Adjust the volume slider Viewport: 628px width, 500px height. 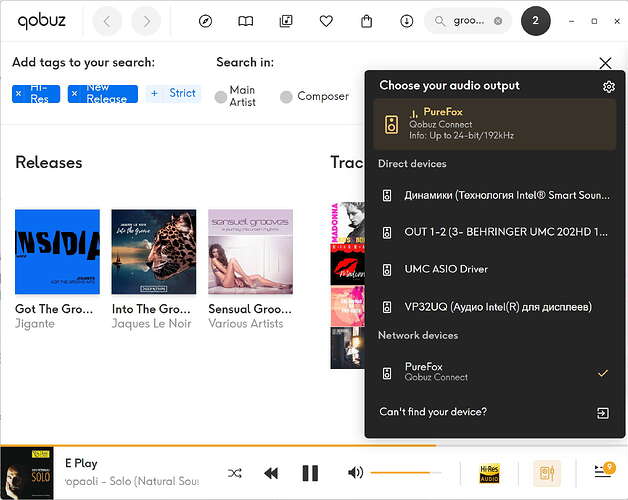click(x=405, y=473)
